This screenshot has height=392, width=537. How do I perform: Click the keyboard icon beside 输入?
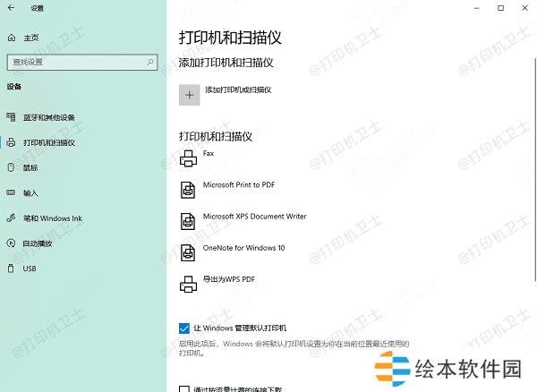11,192
